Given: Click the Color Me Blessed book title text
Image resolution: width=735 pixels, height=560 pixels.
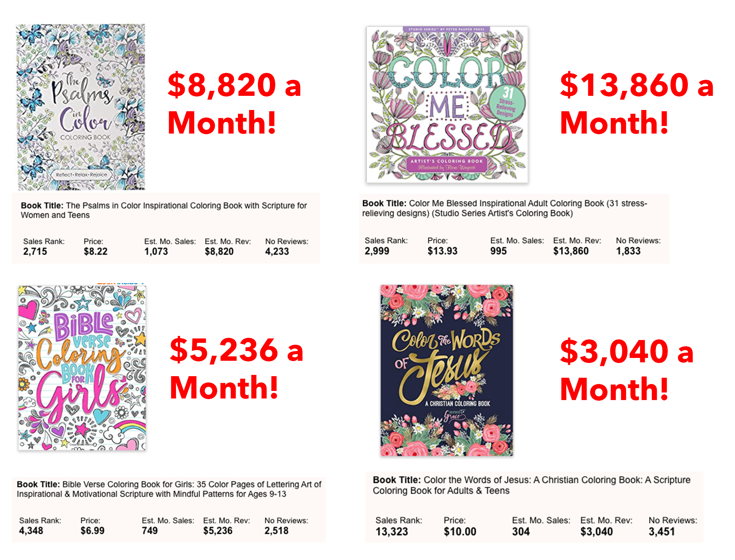Looking at the screenshot, I should click(x=504, y=208).
